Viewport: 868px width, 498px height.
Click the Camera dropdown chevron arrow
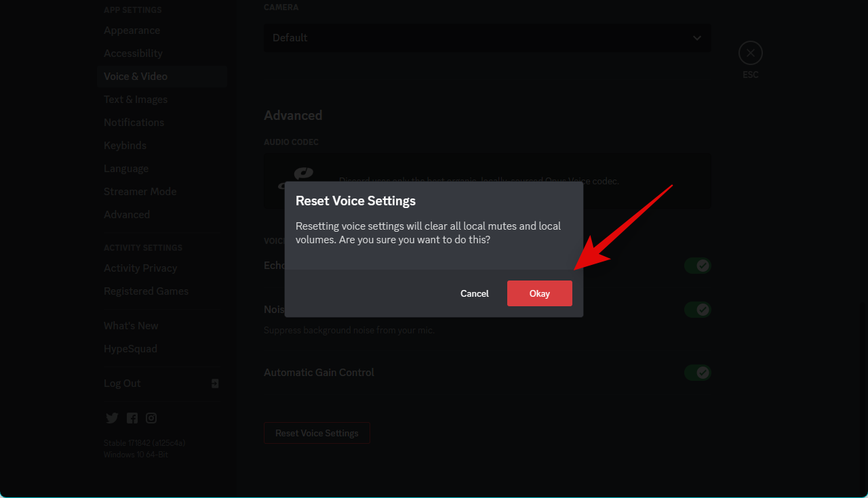(x=697, y=38)
